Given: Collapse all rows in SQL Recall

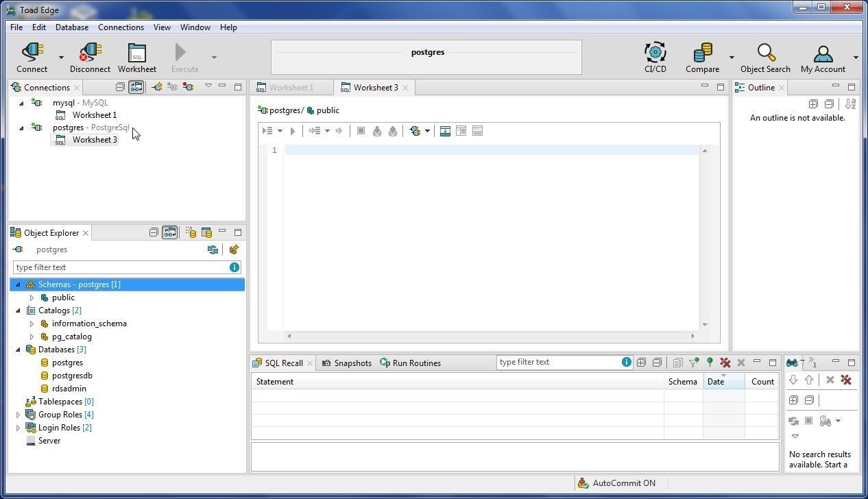Looking at the screenshot, I should [x=657, y=363].
